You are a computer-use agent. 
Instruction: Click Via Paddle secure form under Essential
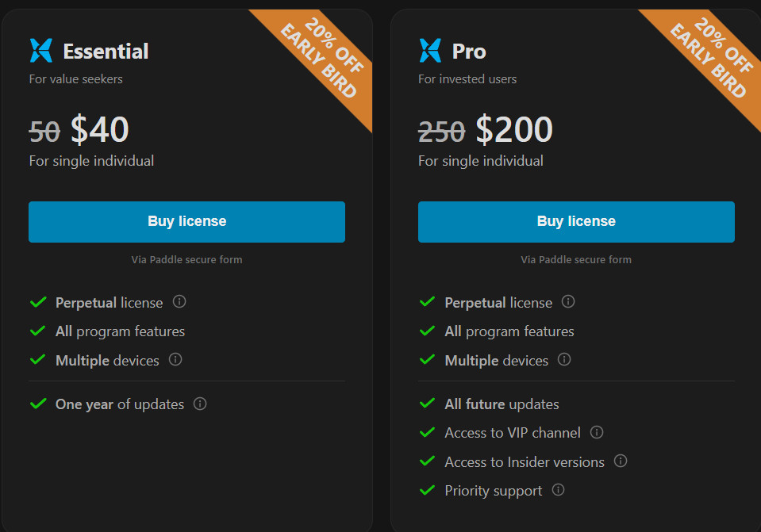(186, 259)
